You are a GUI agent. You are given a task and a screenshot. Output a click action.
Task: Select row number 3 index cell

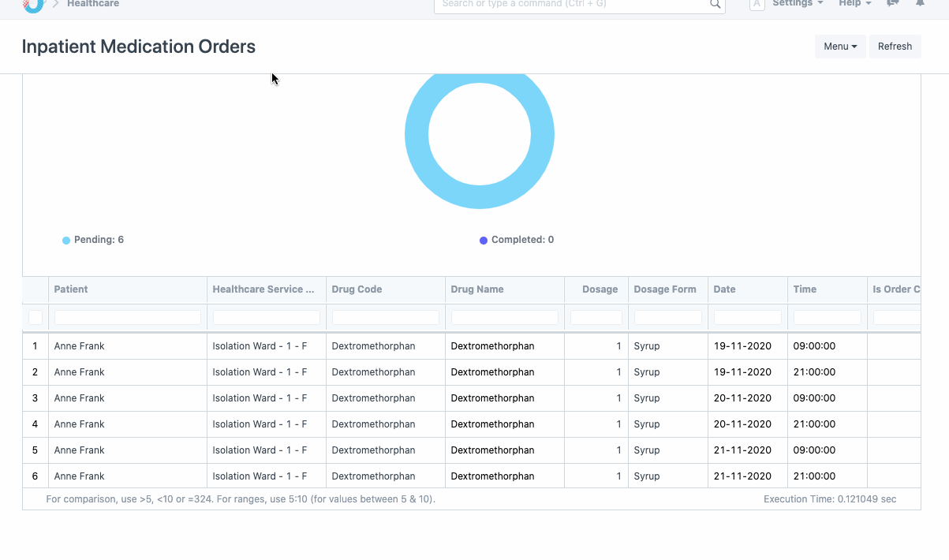35,398
